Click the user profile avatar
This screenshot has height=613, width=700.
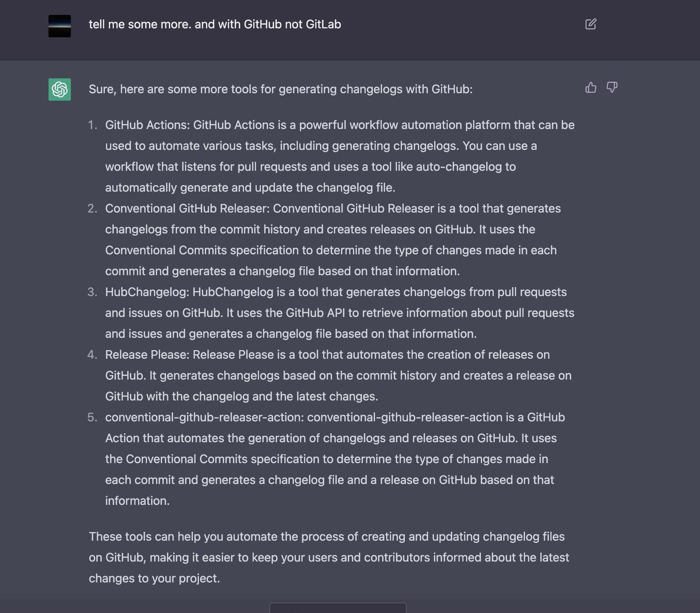click(x=60, y=26)
